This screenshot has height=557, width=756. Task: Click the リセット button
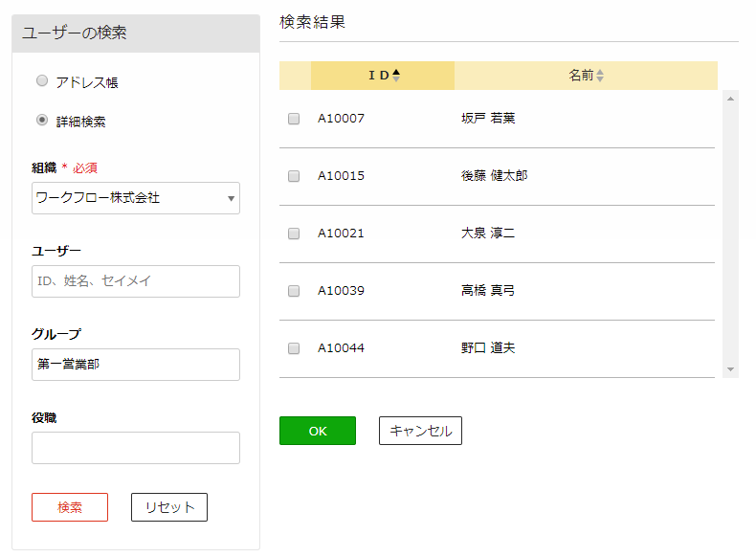(169, 507)
